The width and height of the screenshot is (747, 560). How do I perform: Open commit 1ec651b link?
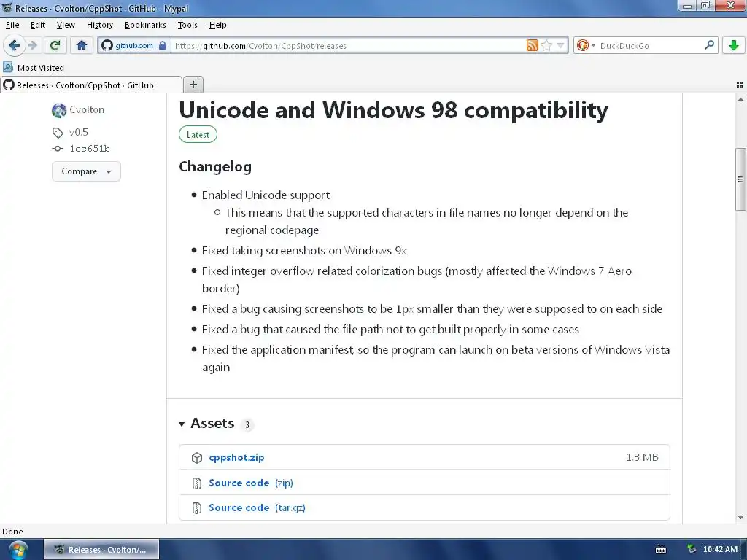click(x=90, y=149)
